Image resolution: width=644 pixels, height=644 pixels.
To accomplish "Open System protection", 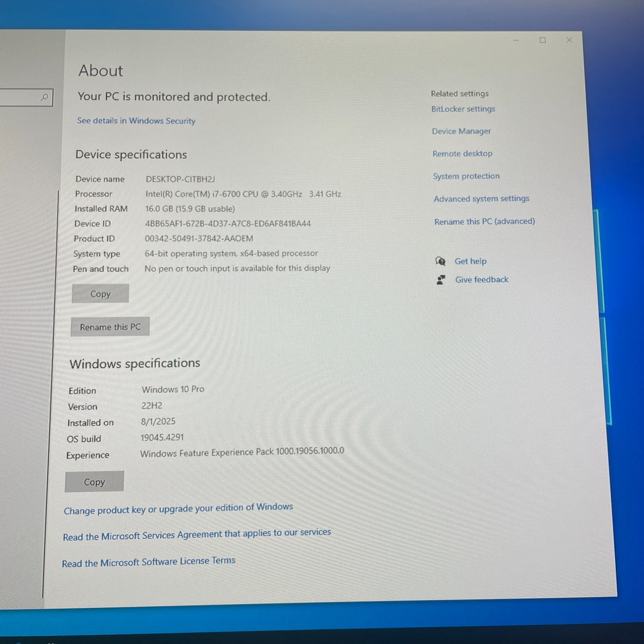I will 466,176.
